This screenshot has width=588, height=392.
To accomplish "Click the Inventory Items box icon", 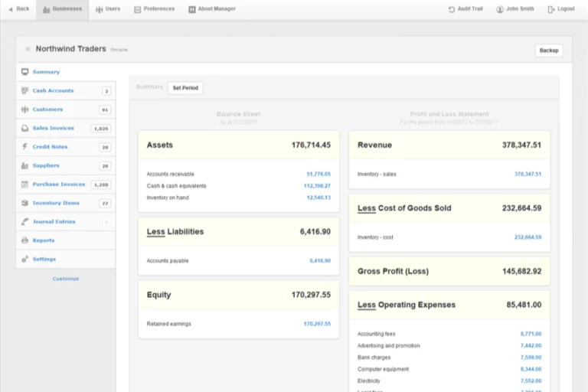I will click(x=24, y=203).
